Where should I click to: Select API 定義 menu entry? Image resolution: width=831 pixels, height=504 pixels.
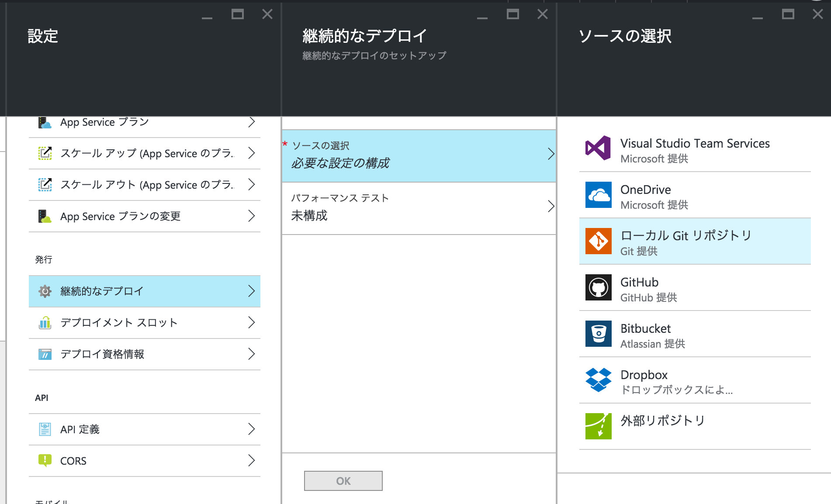pos(145,429)
